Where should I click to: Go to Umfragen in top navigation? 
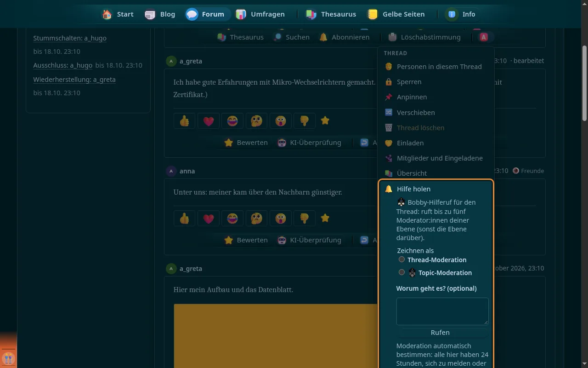tap(260, 14)
